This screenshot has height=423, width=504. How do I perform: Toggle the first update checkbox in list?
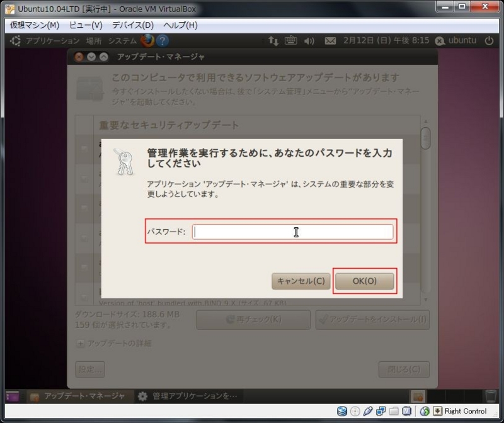pyautogui.click(x=84, y=149)
